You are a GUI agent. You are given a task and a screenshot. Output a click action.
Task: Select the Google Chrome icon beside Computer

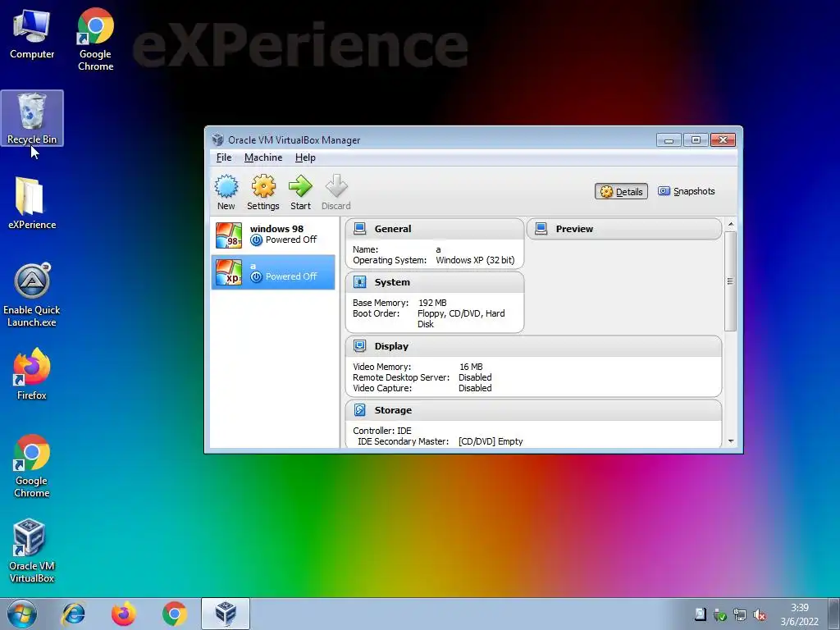pyautogui.click(x=95, y=39)
